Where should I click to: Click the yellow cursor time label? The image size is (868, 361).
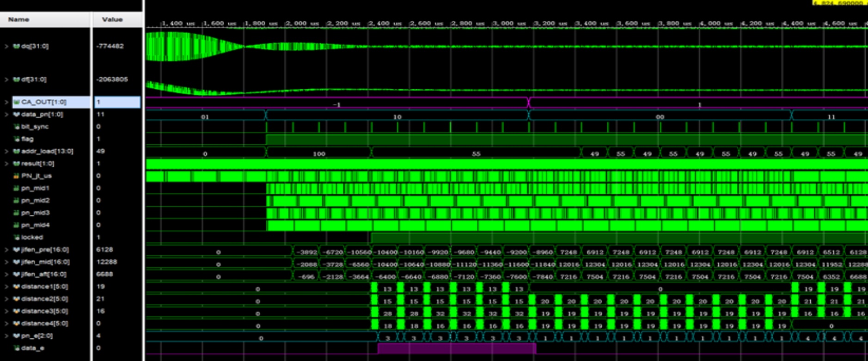[x=839, y=3]
